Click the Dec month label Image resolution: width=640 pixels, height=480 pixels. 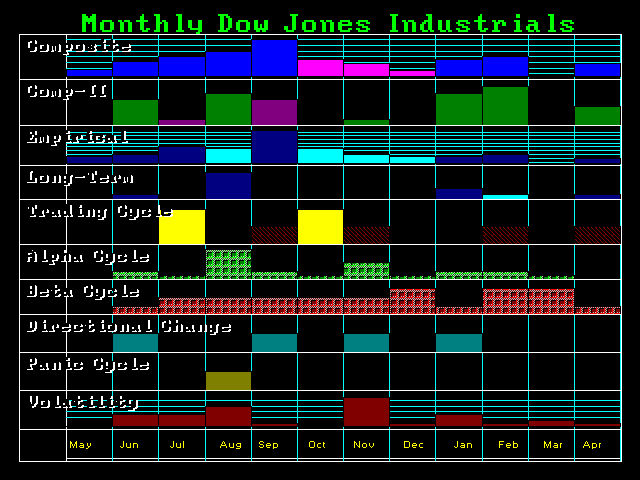(413, 444)
